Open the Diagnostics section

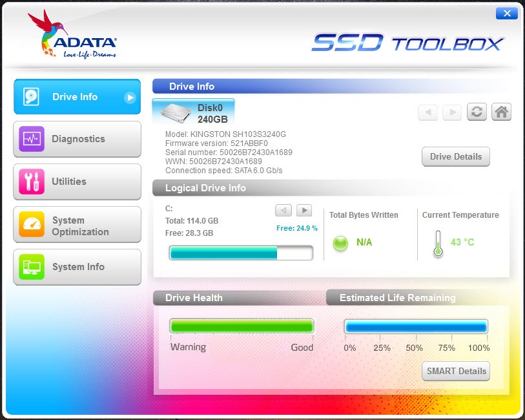tap(77, 139)
